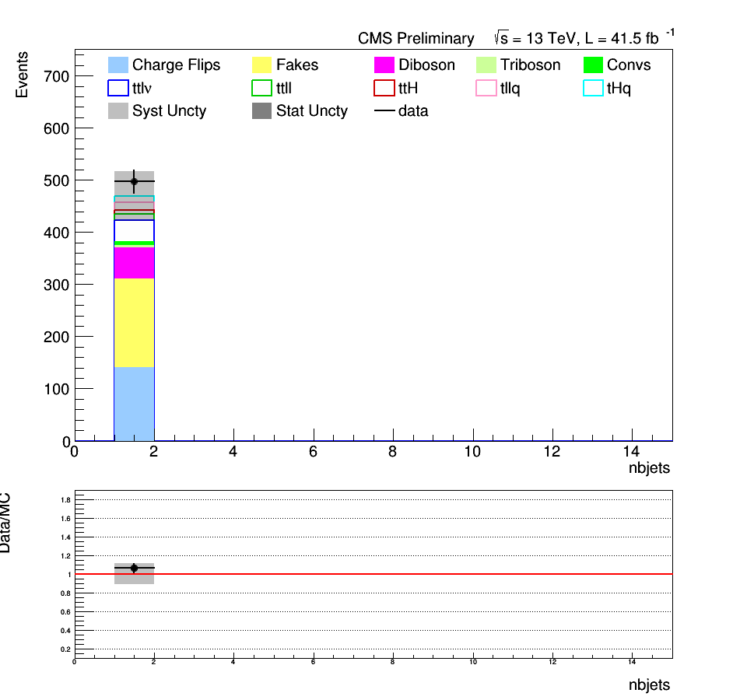Click the yellow Fakes bar segment
This screenshot has height=700, width=747.
pos(134,323)
